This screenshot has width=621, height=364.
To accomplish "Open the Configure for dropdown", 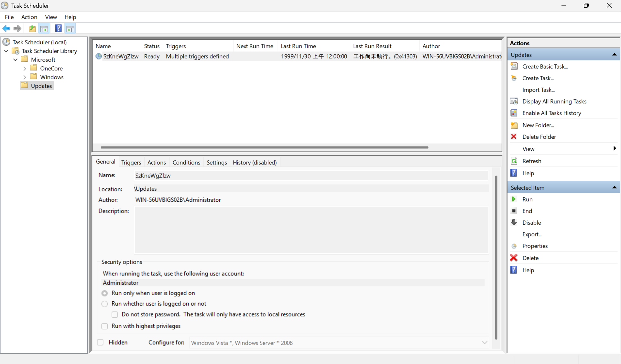I will [484, 343].
